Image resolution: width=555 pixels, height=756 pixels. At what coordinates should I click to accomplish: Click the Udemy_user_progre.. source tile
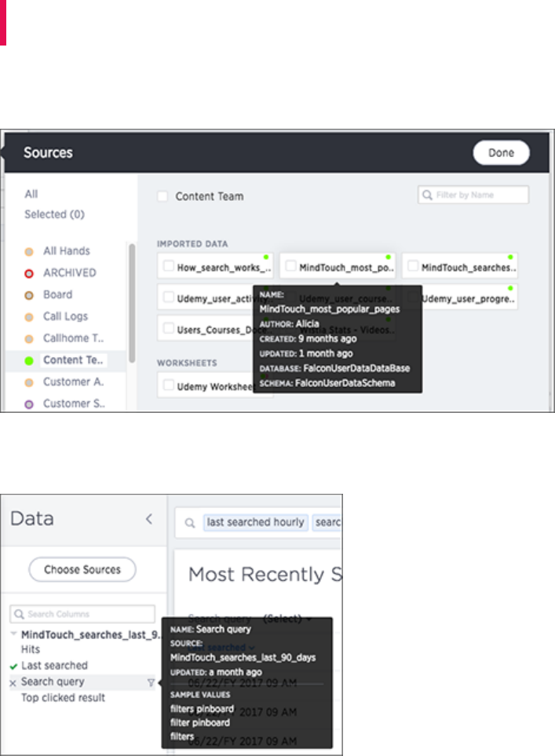point(461,298)
